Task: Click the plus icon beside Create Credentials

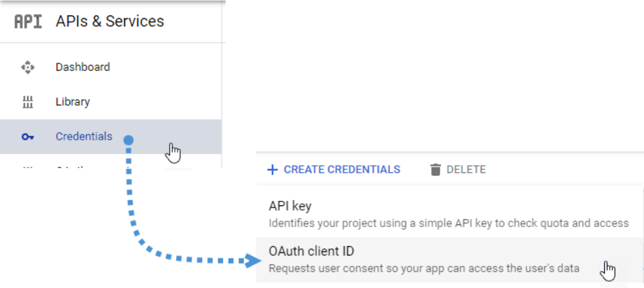Action: (272, 170)
